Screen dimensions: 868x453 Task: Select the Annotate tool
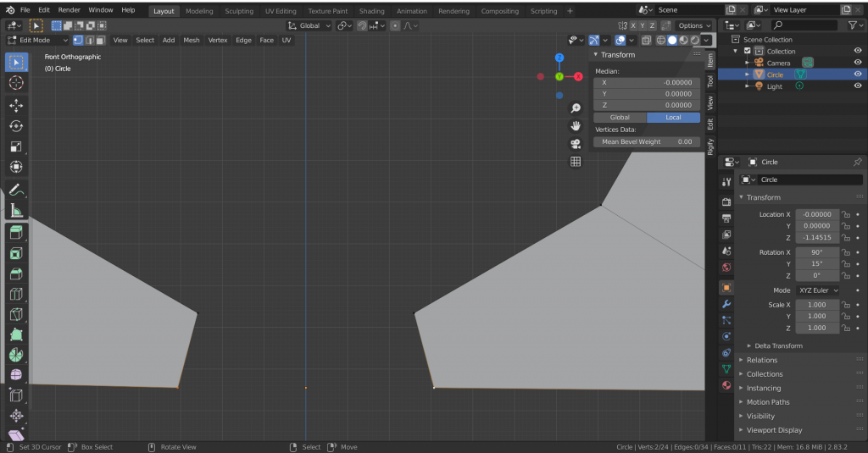(x=16, y=191)
